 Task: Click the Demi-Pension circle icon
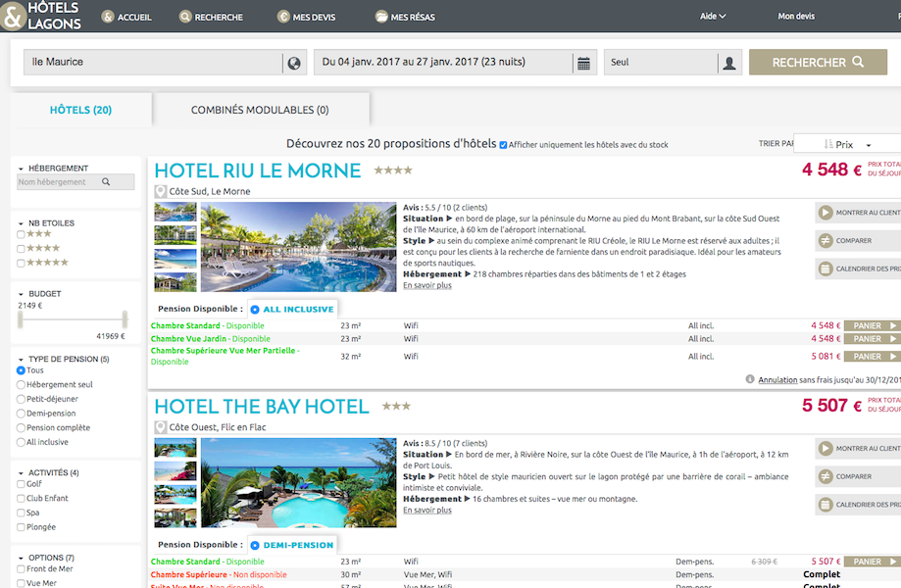[255, 546]
